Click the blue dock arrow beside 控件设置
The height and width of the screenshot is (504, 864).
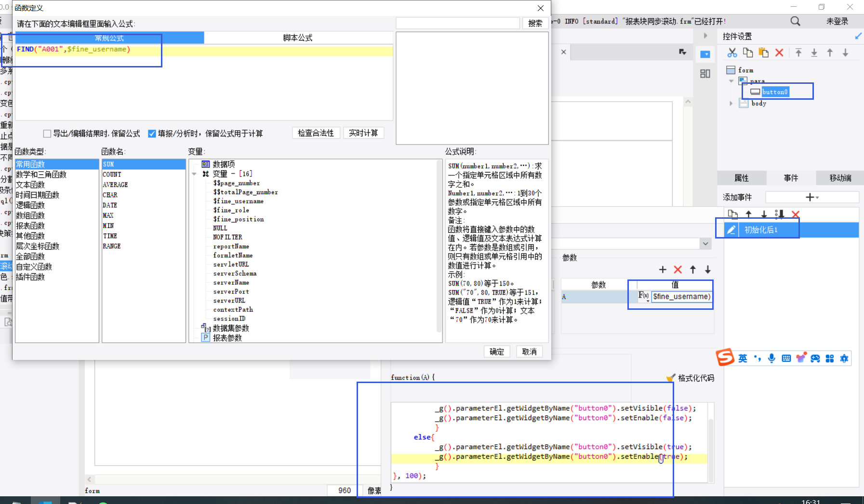858,36
